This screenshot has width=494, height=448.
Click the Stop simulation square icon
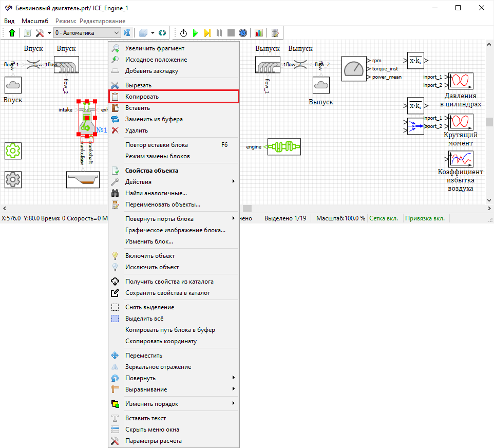coord(231,33)
